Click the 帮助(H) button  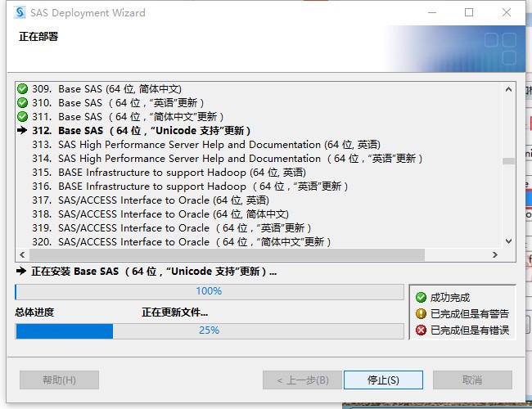[x=60, y=380]
